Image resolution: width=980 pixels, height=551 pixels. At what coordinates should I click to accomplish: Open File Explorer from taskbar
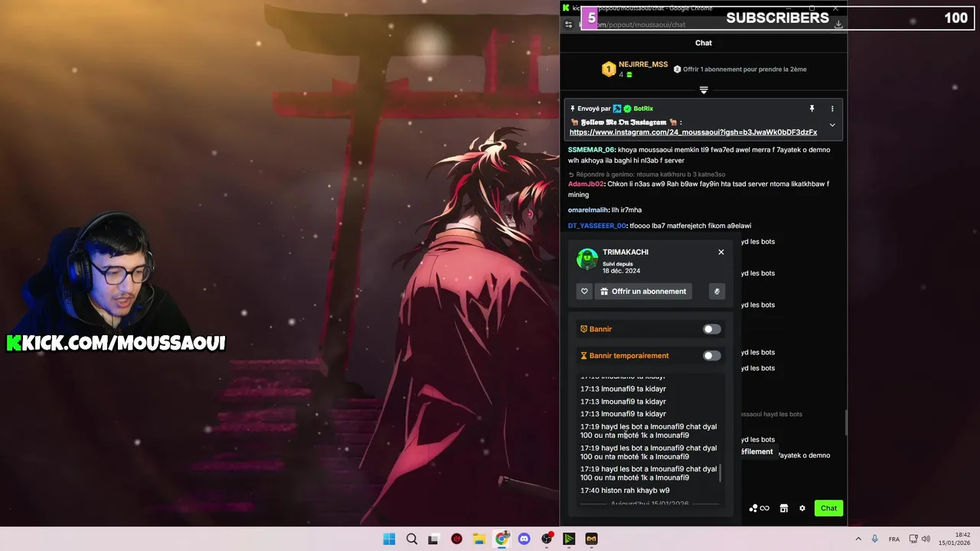[x=479, y=539]
